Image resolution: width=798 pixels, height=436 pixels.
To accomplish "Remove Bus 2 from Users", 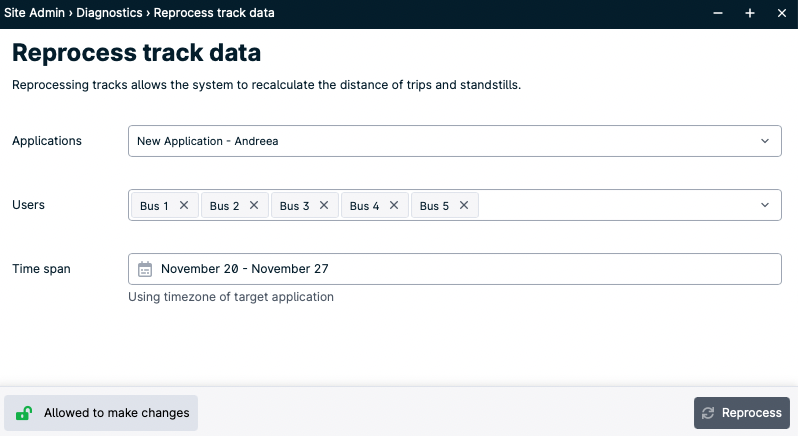I will tap(253, 205).
